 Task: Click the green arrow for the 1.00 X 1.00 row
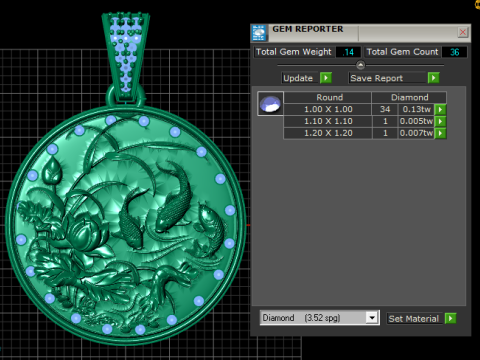coord(440,109)
